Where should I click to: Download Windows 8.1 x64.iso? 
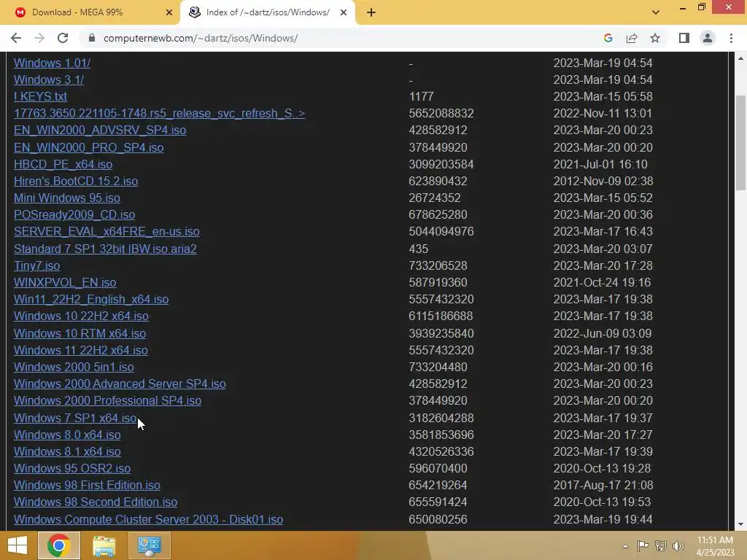[67, 451]
